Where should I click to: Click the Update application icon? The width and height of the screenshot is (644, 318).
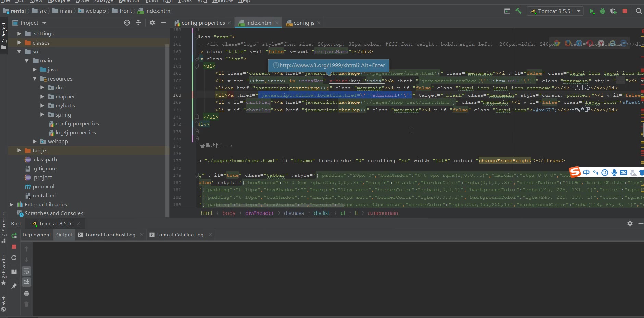14,258
